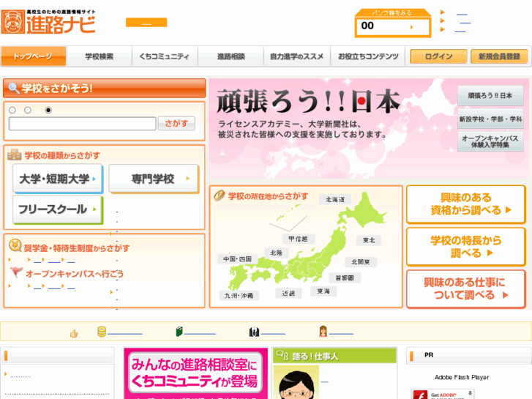This screenshot has height=399, width=532.
Task: Open the パンフ箱をみる 00 counter box
Action: (393, 23)
